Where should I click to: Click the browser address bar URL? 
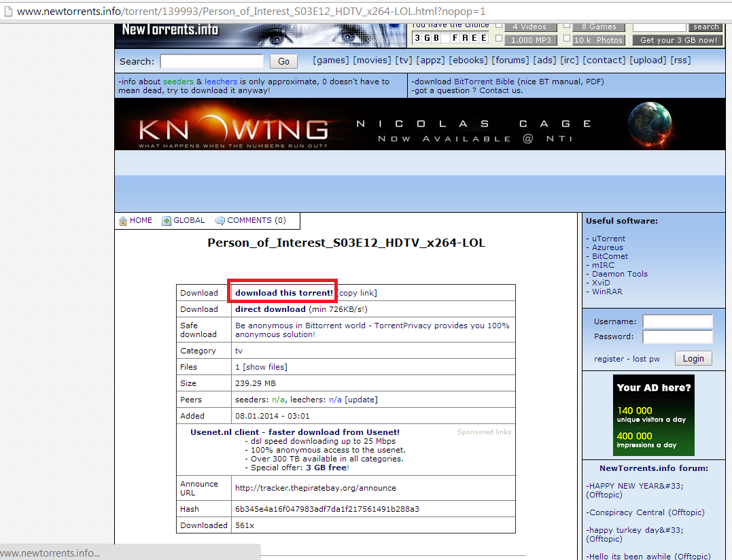click(x=251, y=11)
